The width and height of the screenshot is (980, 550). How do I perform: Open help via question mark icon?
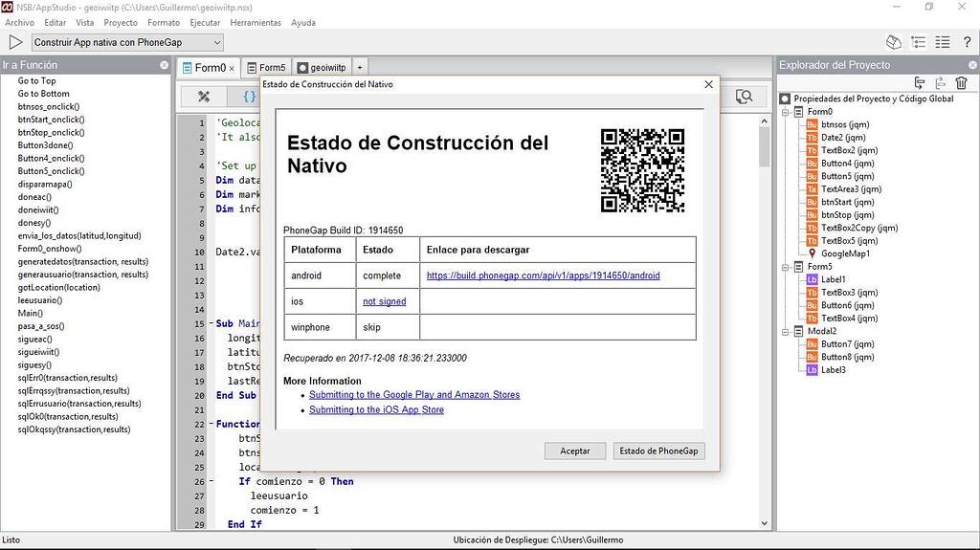coord(967,42)
